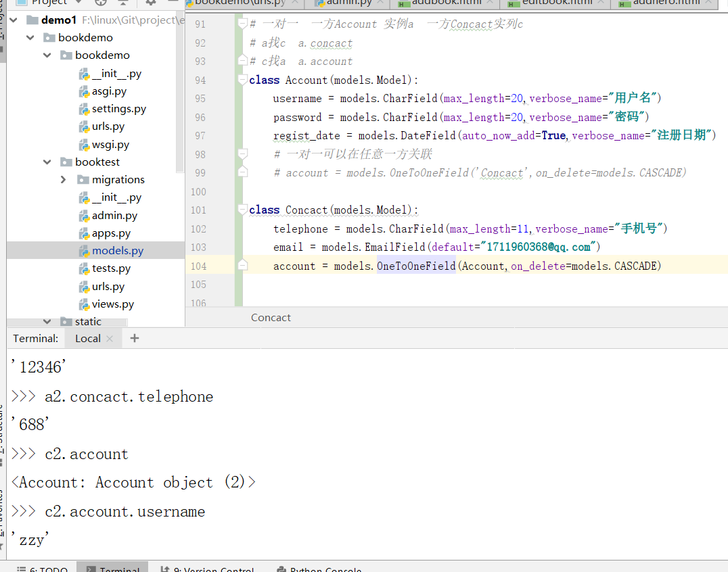
Task: Open urls.py under bookdemo package
Action: click(x=108, y=126)
